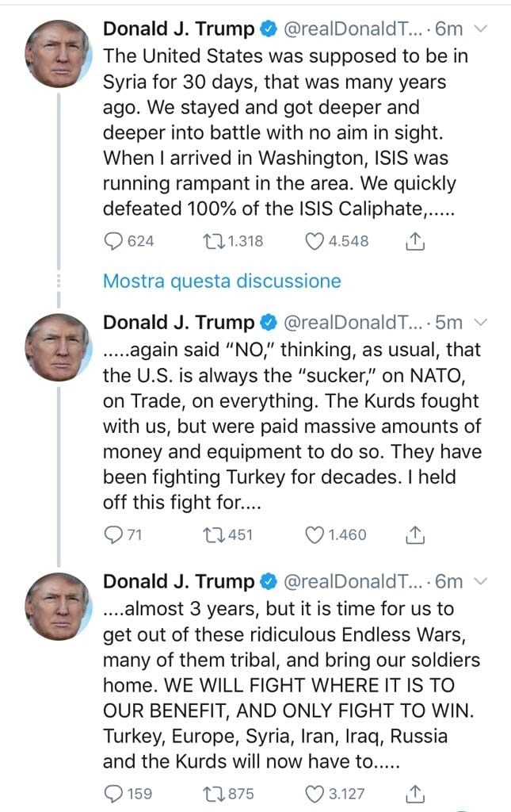This screenshot has height=812, width=511.
Task: Retweet the tweet with 875 retweets
Action: click(213, 793)
